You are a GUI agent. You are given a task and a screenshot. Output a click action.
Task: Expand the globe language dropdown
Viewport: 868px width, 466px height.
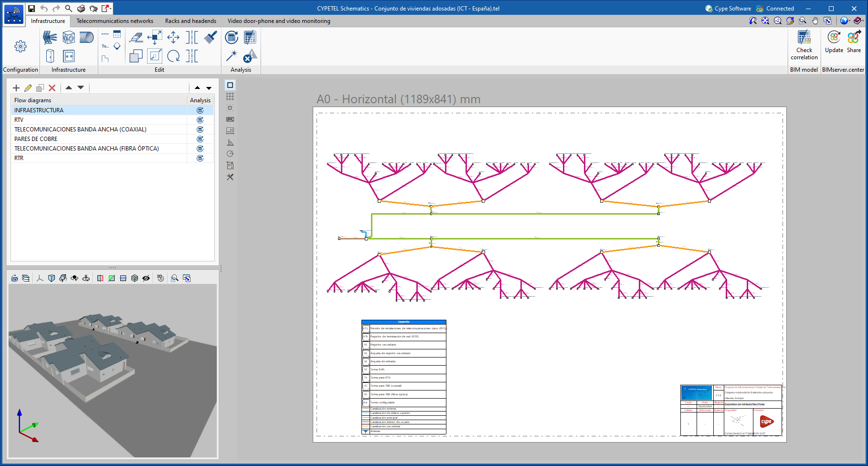pos(850,21)
